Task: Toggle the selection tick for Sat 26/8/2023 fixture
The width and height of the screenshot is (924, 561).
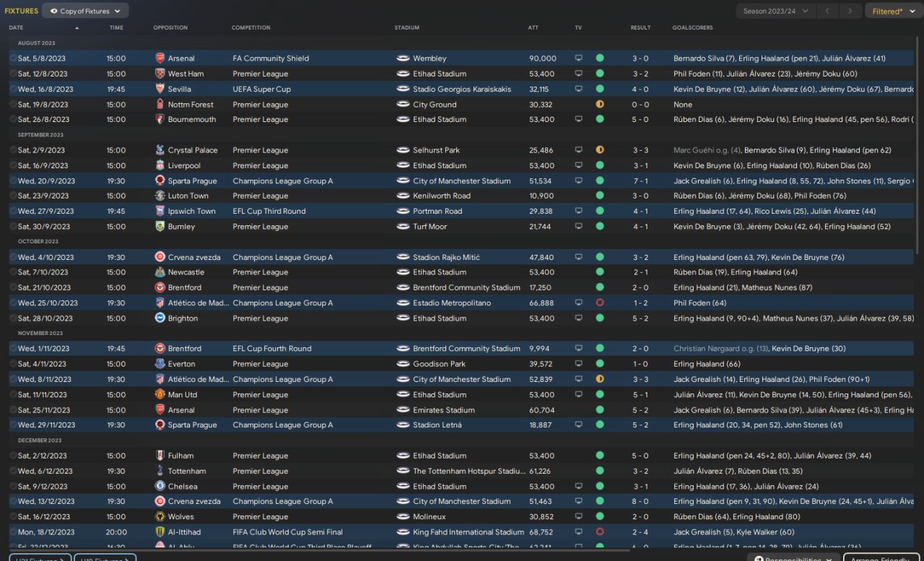Action: click(13, 120)
